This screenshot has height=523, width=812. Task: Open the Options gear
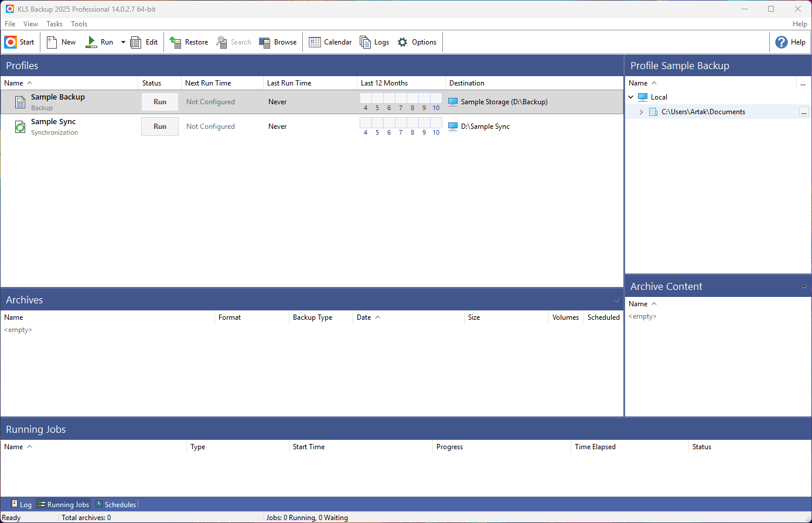(x=402, y=42)
